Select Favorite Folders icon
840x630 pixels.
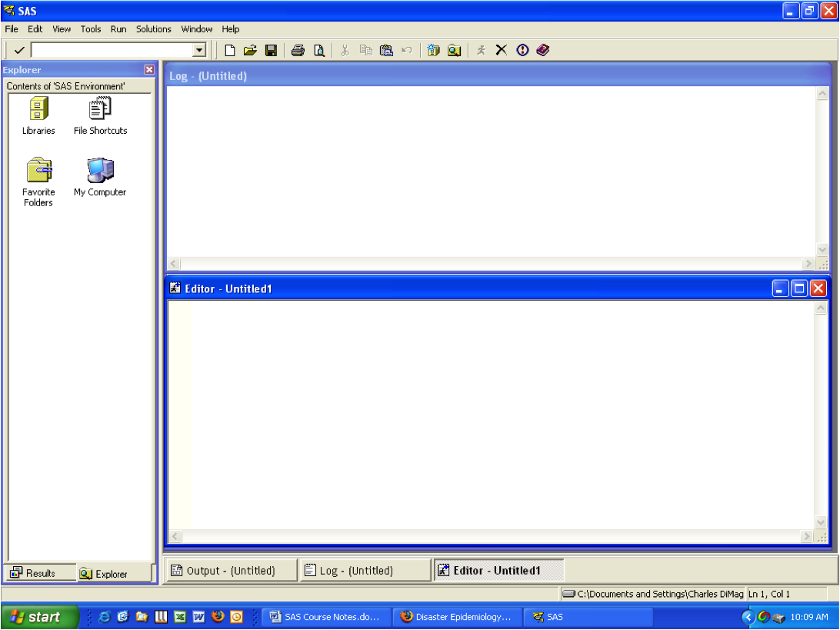click(x=38, y=182)
